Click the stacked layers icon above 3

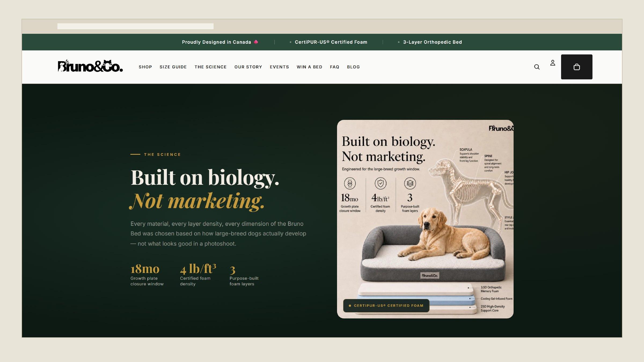pos(410,183)
